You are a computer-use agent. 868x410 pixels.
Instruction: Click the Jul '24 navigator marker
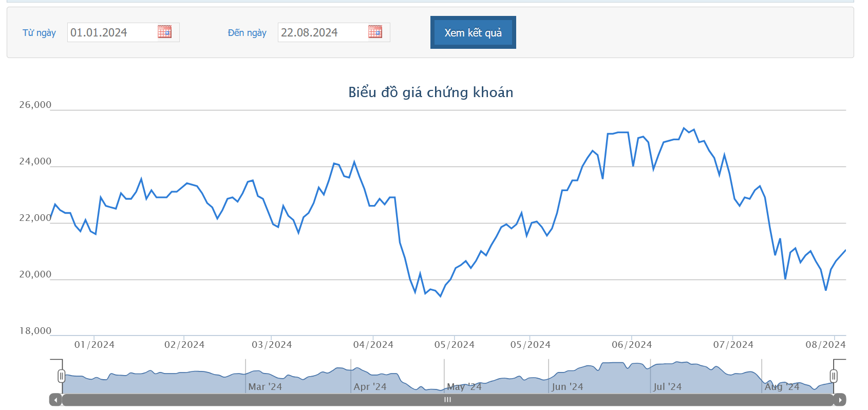tap(667, 387)
